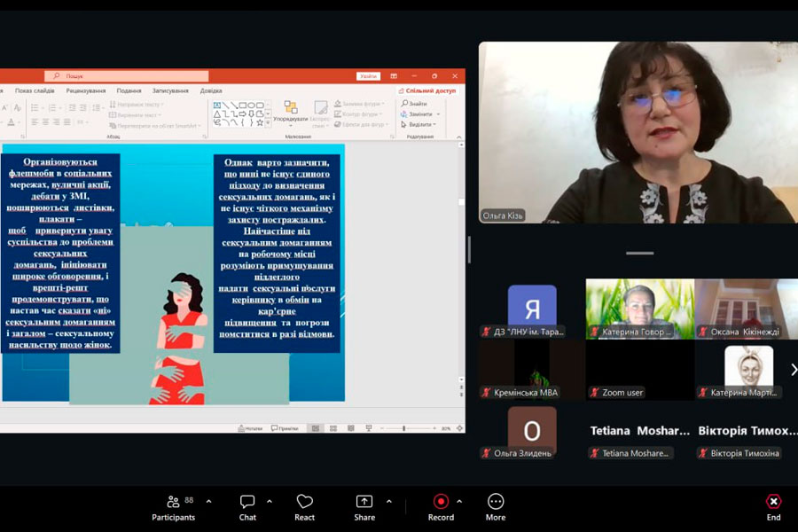The height and width of the screenshot is (532, 798).
Task: Click the numbered list icon
Action: (x=53, y=107)
